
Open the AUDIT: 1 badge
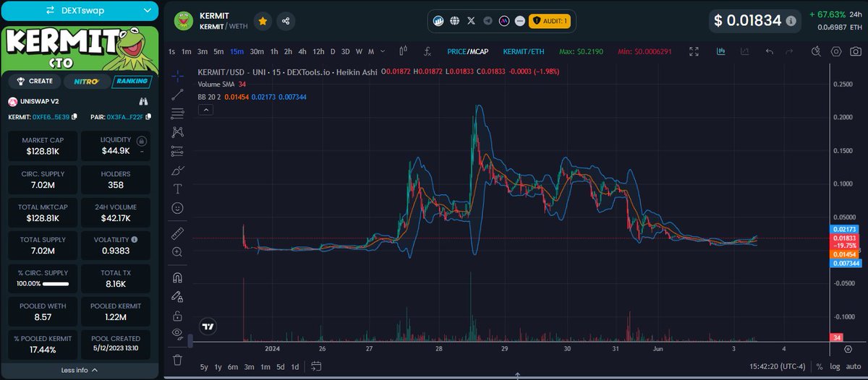click(x=550, y=22)
